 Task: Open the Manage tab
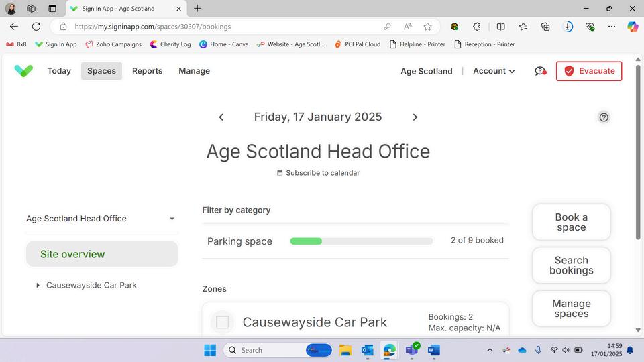(195, 71)
